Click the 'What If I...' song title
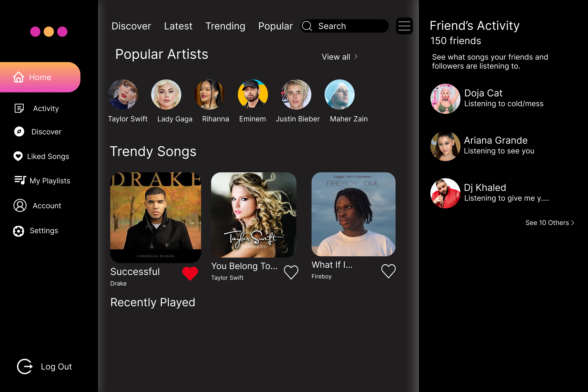588x392 pixels. (332, 265)
